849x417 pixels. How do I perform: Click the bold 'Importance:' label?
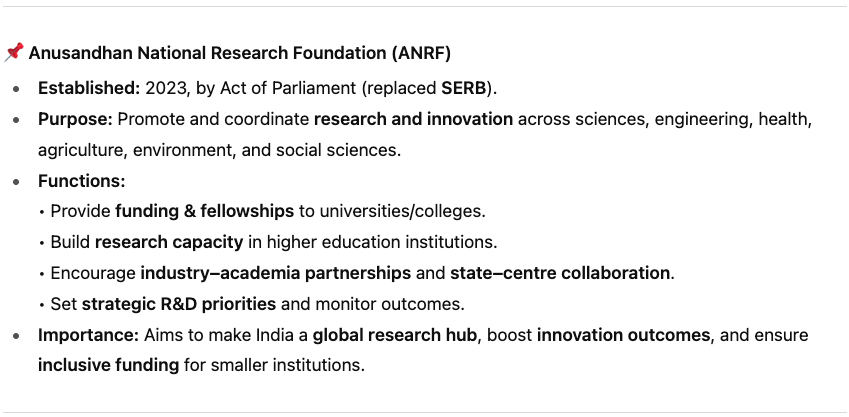pyautogui.click(x=89, y=335)
